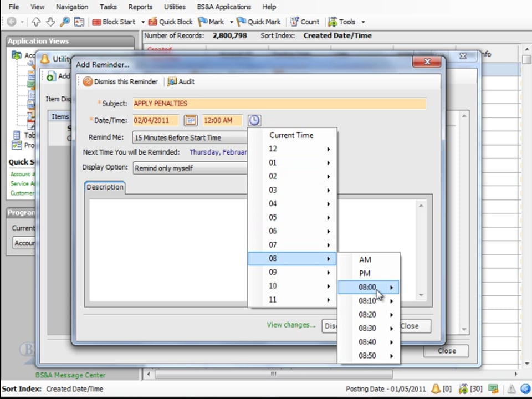Click the Add button in Utility window
This screenshot has width=532, height=399.
pos(58,76)
